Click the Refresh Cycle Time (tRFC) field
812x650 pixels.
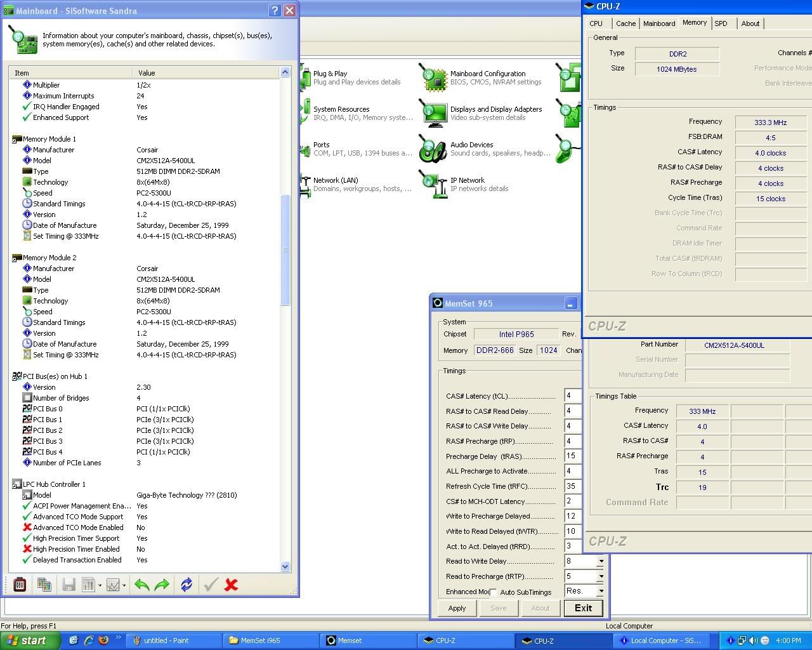click(x=573, y=486)
